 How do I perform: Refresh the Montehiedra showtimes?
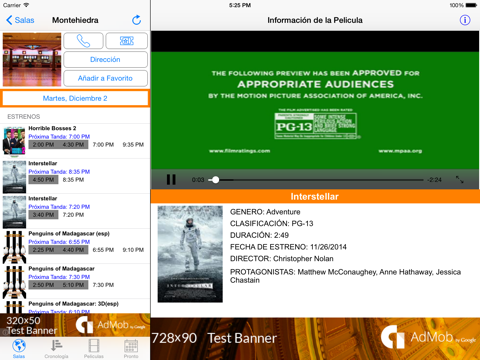(x=136, y=20)
